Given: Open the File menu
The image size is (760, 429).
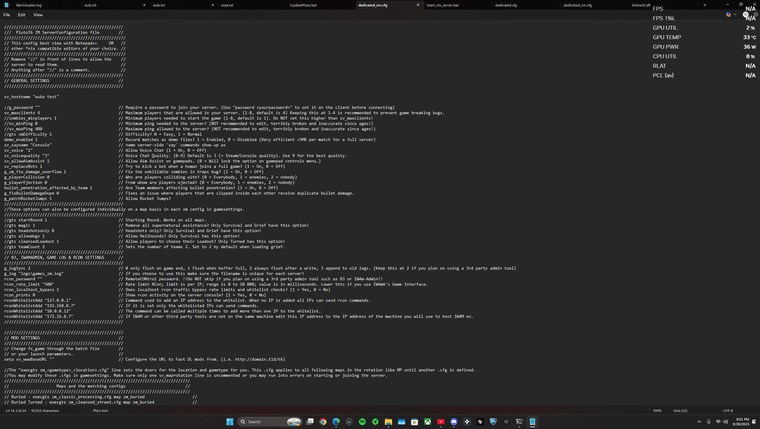Looking at the screenshot, I should coord(7,15).
